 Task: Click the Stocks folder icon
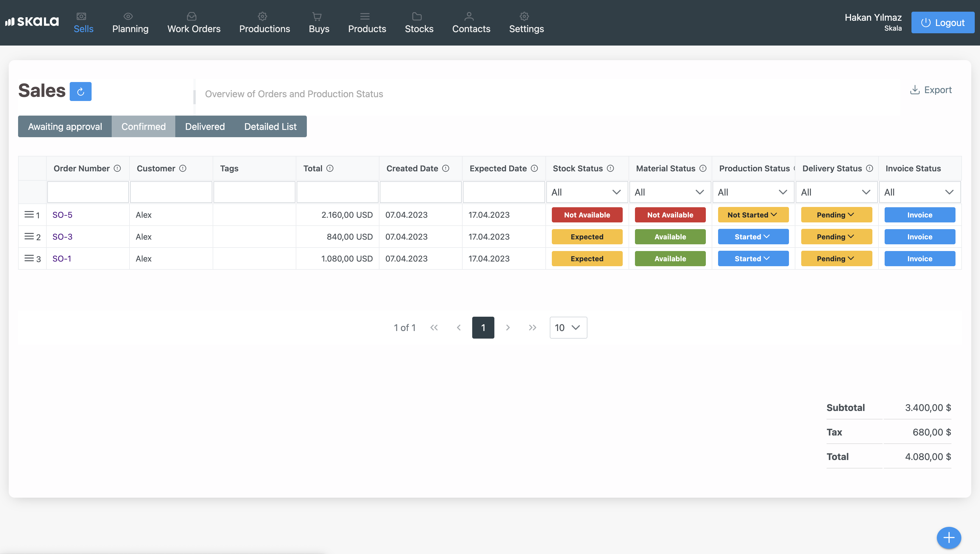tap(417, 16)
